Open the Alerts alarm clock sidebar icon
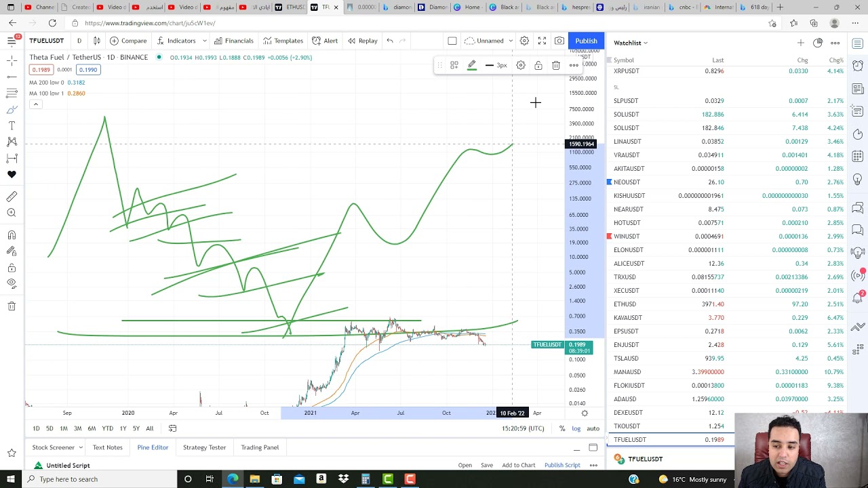This screenshot has width=868, height=488. tap(858, 66)
